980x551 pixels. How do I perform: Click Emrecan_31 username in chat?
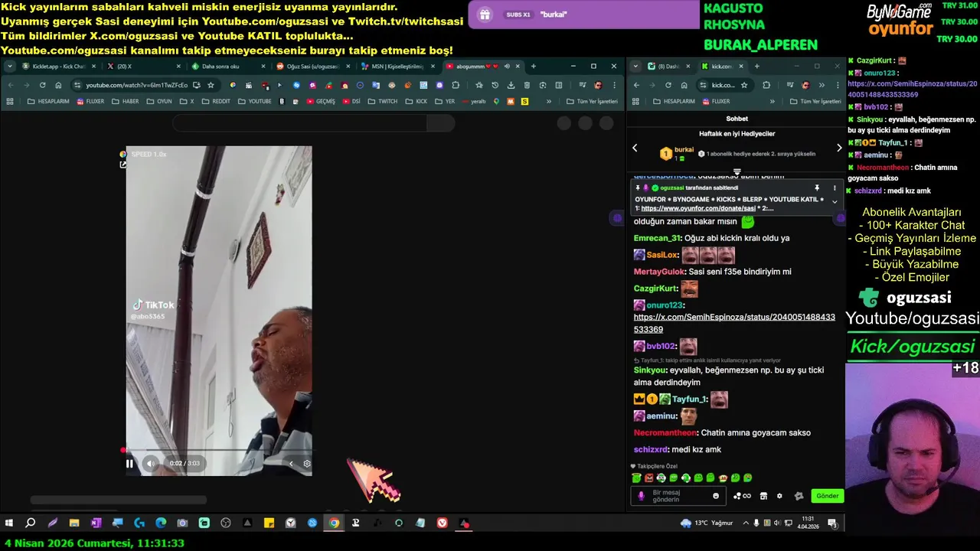pyautogui.click(x=657, y=238)
